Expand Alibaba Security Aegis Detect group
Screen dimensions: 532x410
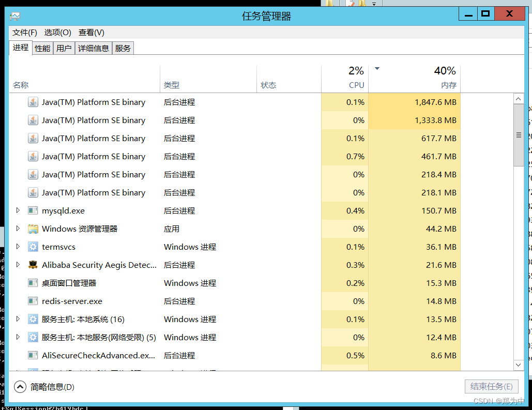point(18,264)
